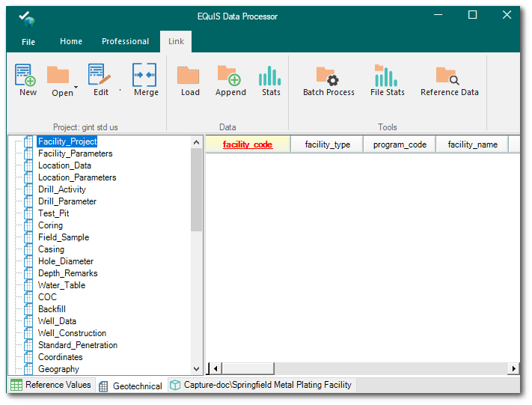The width and height of the screenshot is (532, 405).
Task: Click the Reference Values grid icon
Action: point(16,385)
